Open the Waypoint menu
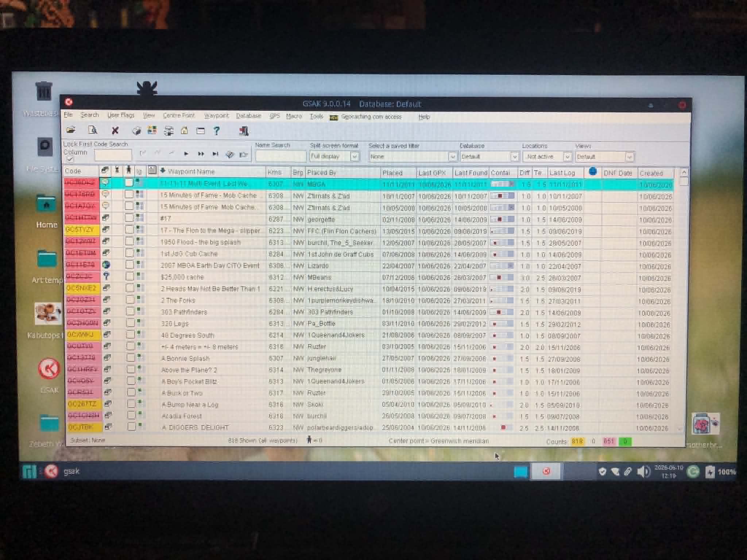Screen dimensions: 747x560 point(216,116)
